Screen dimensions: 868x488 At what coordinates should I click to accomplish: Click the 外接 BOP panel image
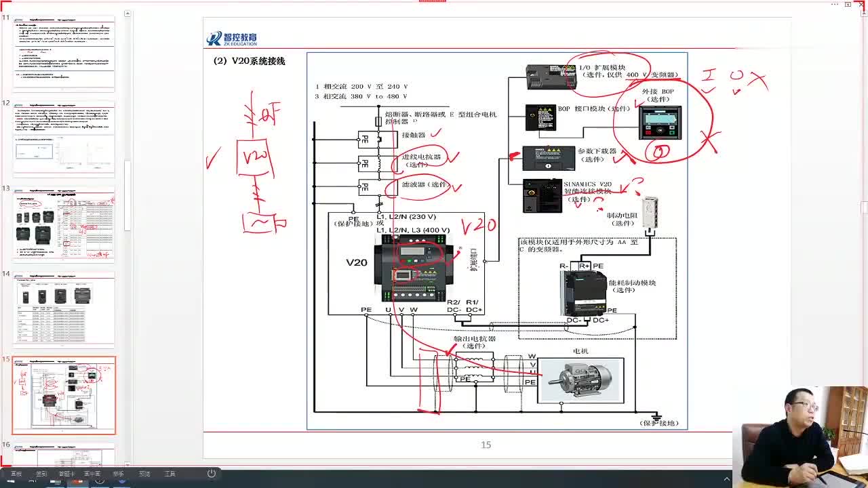click(660, 123)
